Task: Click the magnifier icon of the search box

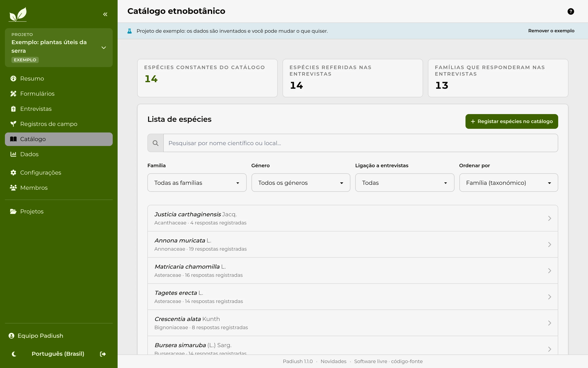Action: tap(156, 143)
